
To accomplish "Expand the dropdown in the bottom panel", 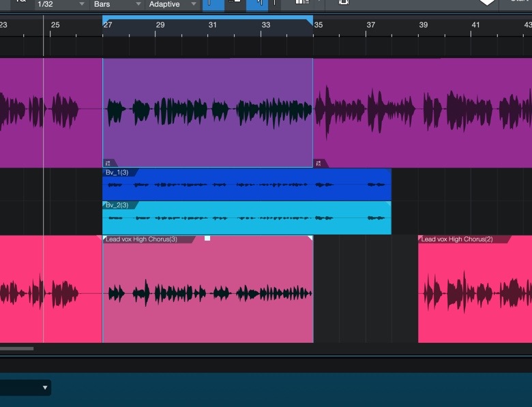I will coord(45,388).
